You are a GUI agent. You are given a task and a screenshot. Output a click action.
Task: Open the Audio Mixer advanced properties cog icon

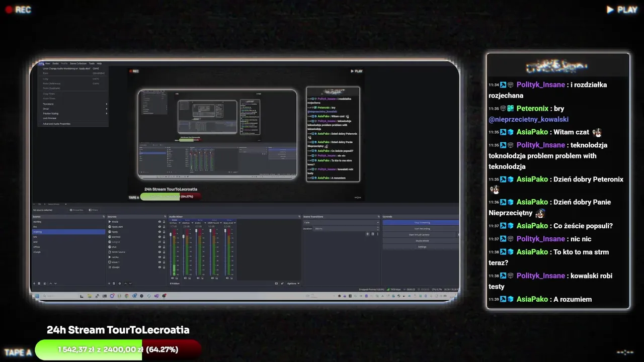pyautogui.click(x=282, y=284)
